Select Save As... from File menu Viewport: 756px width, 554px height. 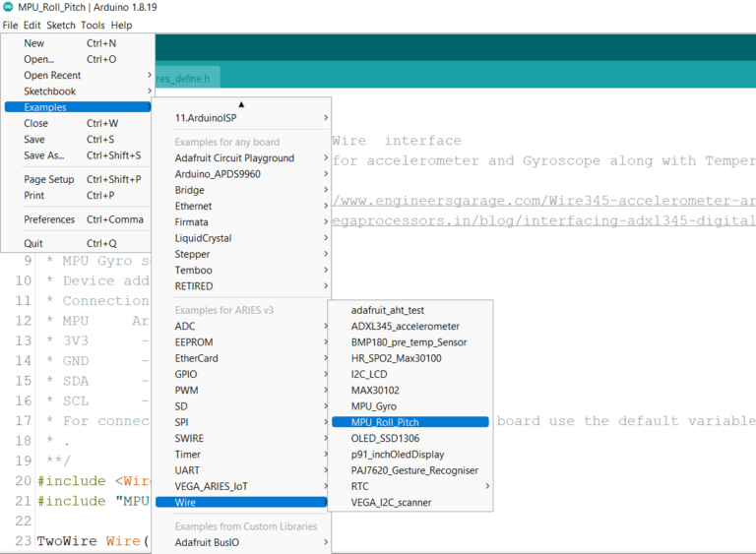point(43,155)
